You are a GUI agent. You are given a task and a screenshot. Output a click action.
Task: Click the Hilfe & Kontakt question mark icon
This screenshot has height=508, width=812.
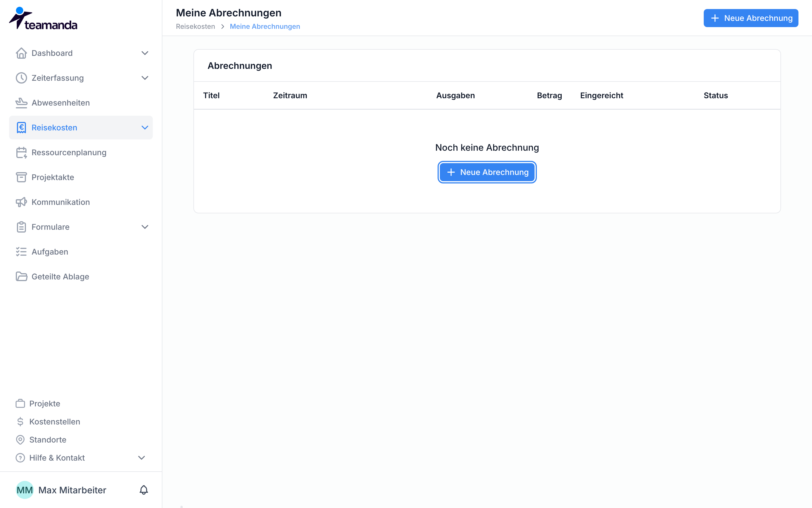(20, 458)
